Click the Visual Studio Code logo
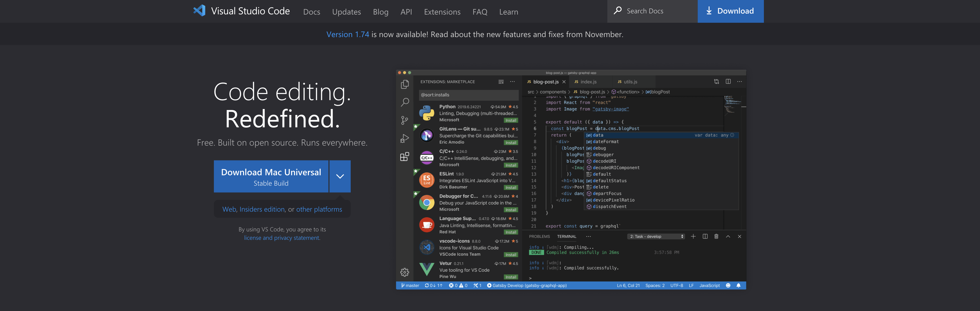The width and height of the screenshot is (980, 311). point(199,11)
